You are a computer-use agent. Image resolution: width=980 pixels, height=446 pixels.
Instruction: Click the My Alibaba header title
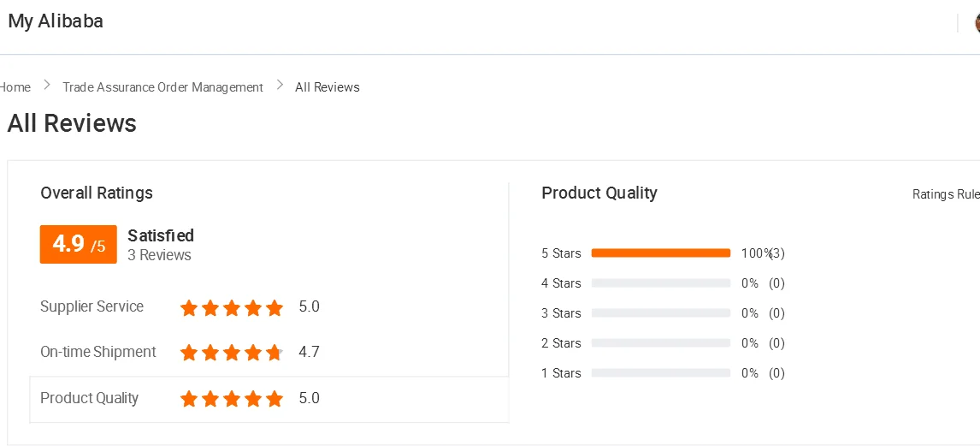coord(56,21)
